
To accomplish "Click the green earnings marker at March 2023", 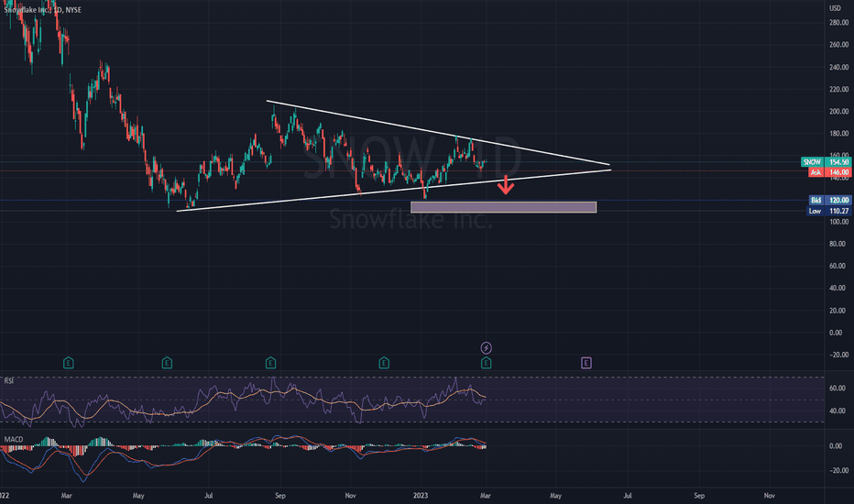I will tap(486, 363).
